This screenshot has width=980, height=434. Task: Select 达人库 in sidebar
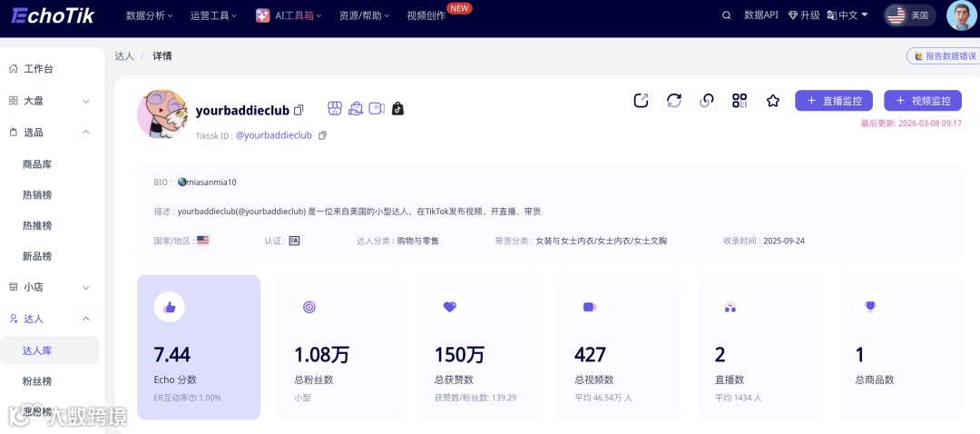[x=50, y=350]
